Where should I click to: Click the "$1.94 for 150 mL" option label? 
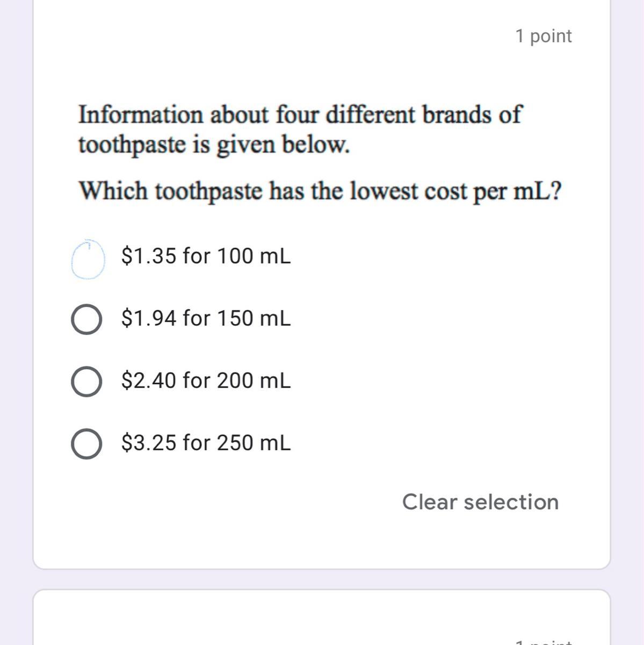tap(206, 318)
